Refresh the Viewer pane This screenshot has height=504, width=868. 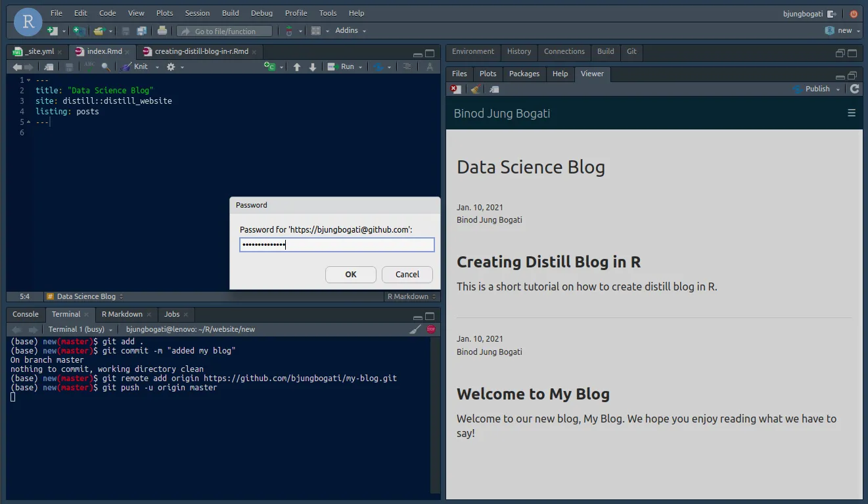point(854,89)
